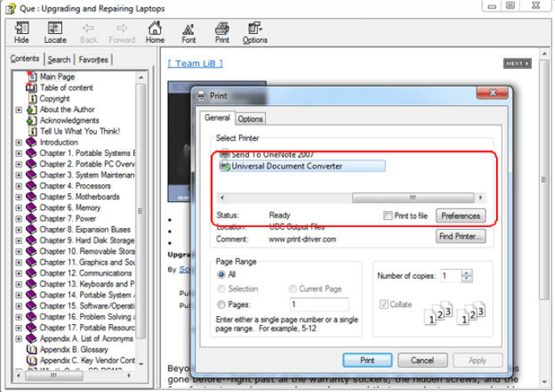
Task: Click the Hide toolbar icon
Action: 22,28
